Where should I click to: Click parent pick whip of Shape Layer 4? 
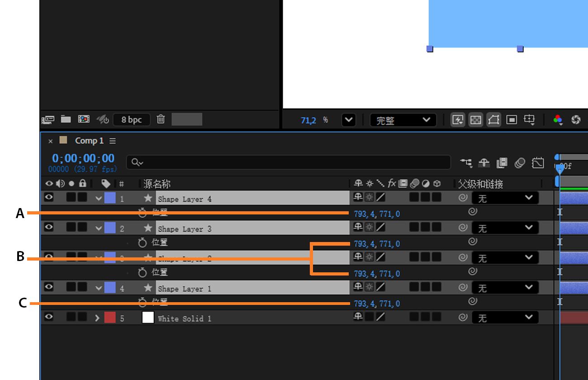[x=463, y=198]
